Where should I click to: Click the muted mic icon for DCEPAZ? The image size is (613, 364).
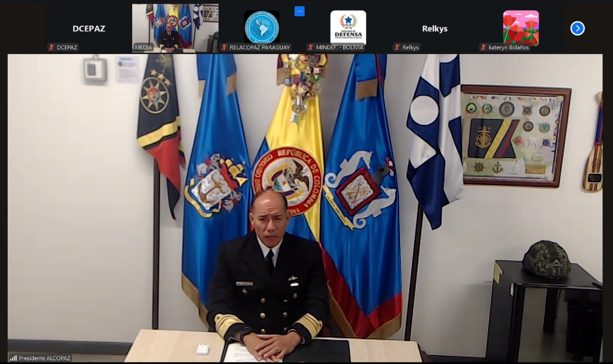[51, 47]
